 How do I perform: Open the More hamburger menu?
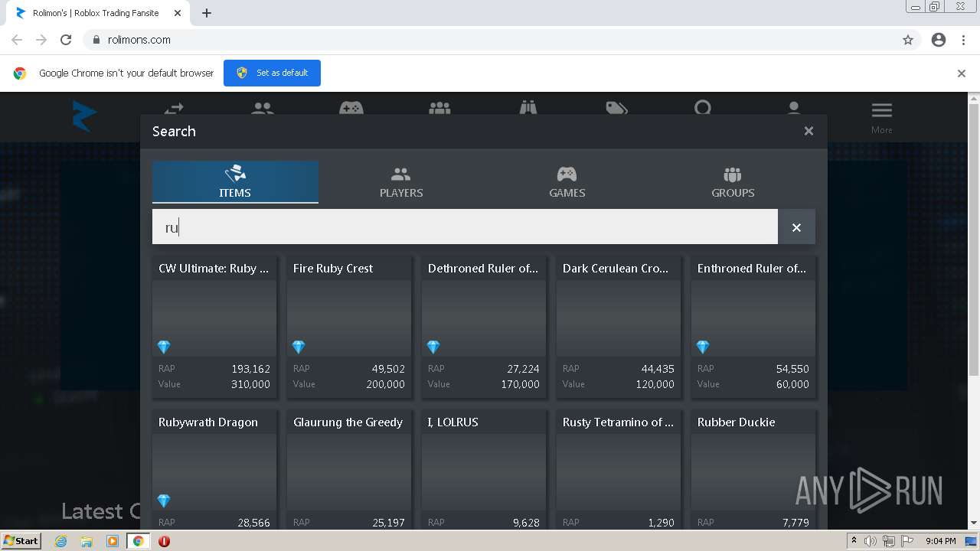[x=881, y=117]
